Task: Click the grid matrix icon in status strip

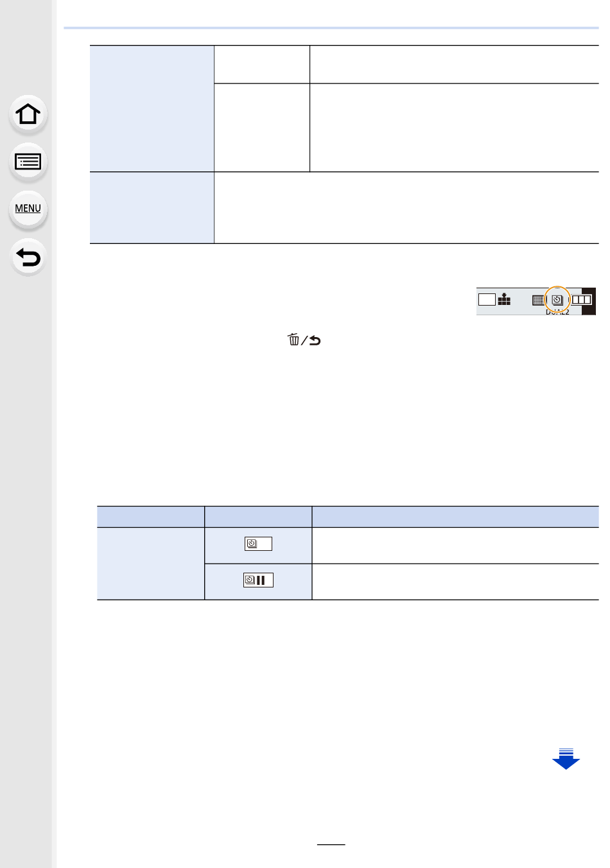Action: (538, 300)
